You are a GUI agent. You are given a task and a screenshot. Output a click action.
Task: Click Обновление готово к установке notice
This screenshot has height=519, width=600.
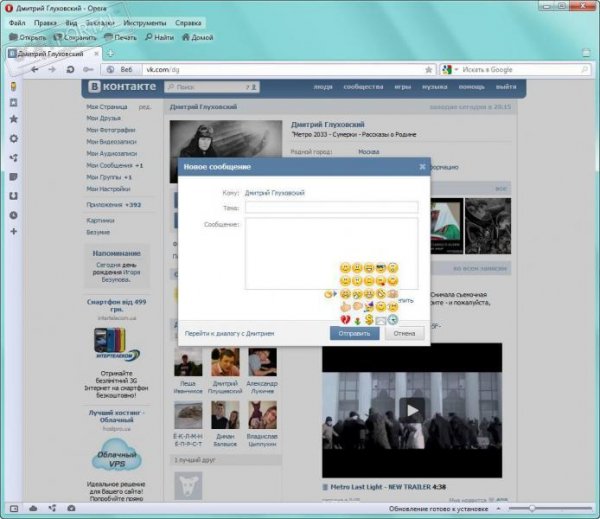(439, 509)
